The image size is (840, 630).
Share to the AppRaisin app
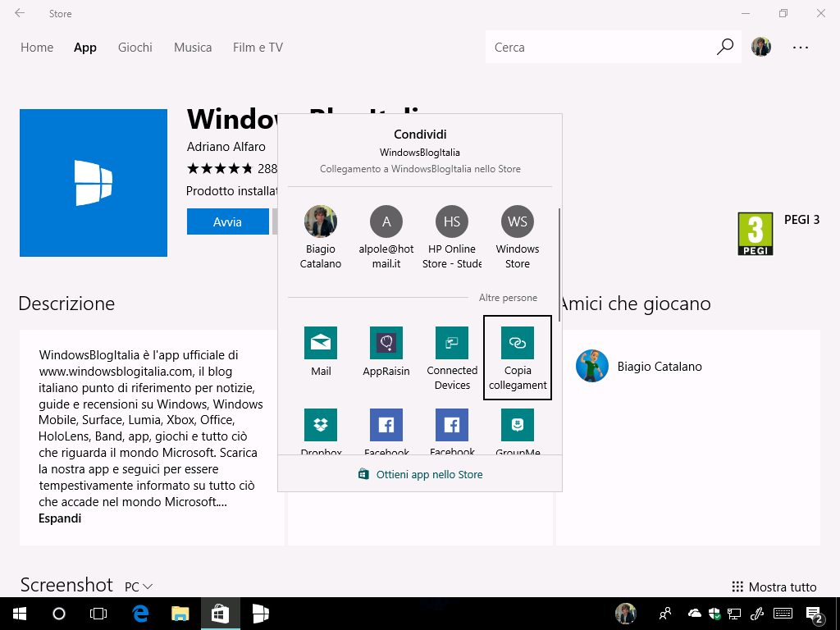386,343
